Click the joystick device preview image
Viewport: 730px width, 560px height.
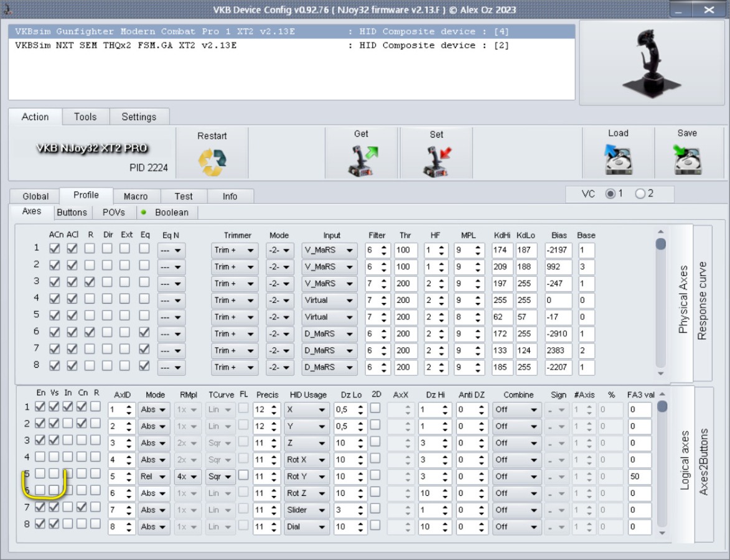pos(650,62)
